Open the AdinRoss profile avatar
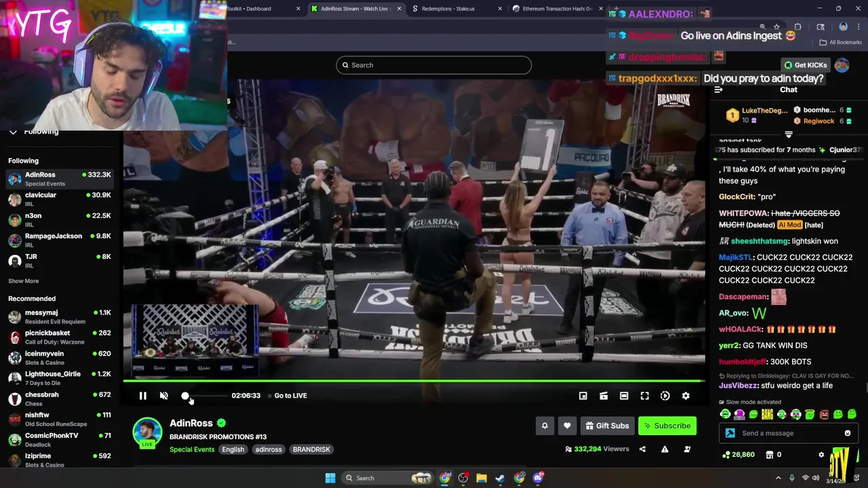Viewport: 868px width, 488px height. (147, 433)
